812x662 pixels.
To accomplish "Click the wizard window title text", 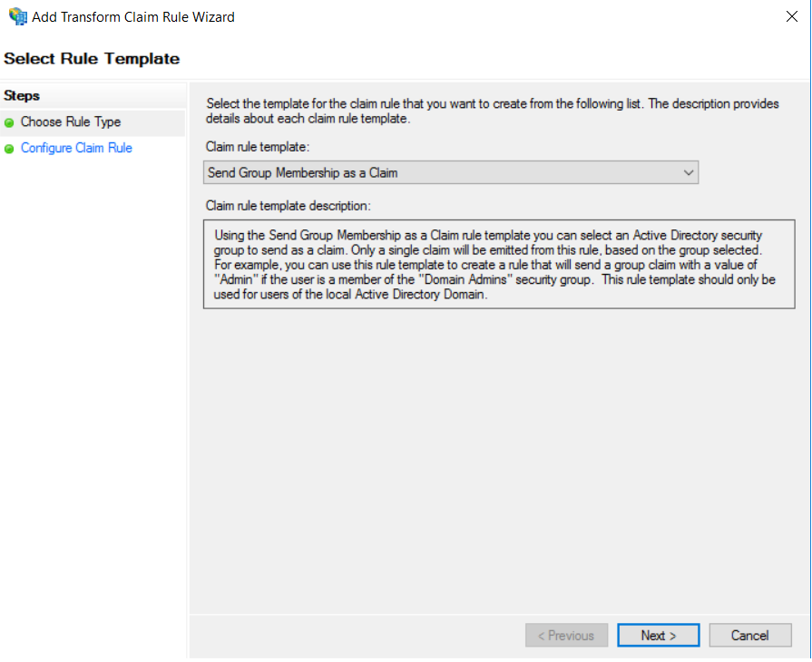I will click(x=132, y=16).
